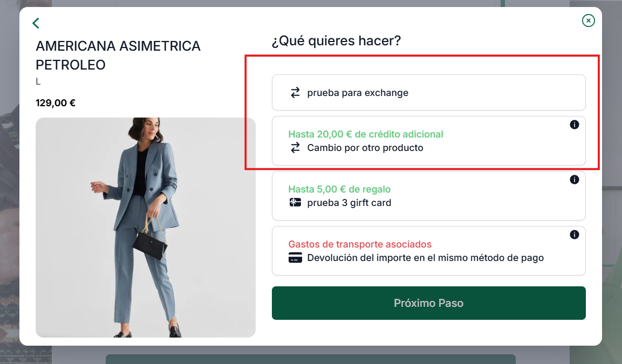622x364 pixels.
Task: Click the 129,00 € price label
Action: 56,103
